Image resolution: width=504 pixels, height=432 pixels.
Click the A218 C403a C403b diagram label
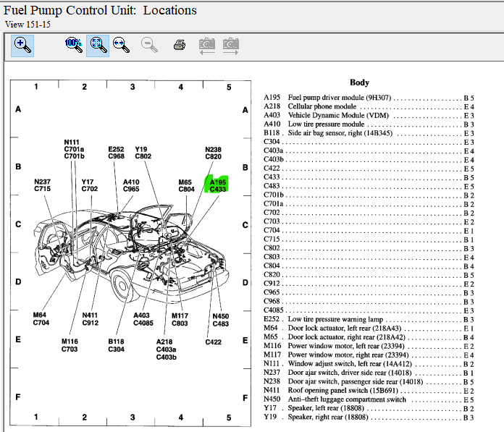coord(167,350)
